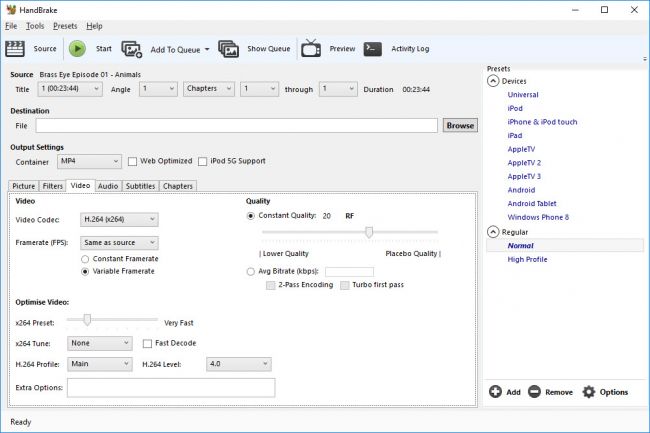Select the Constant Framerate radio button
The image size is (650, 433).
pyautogui.click(x=85, y=259)
